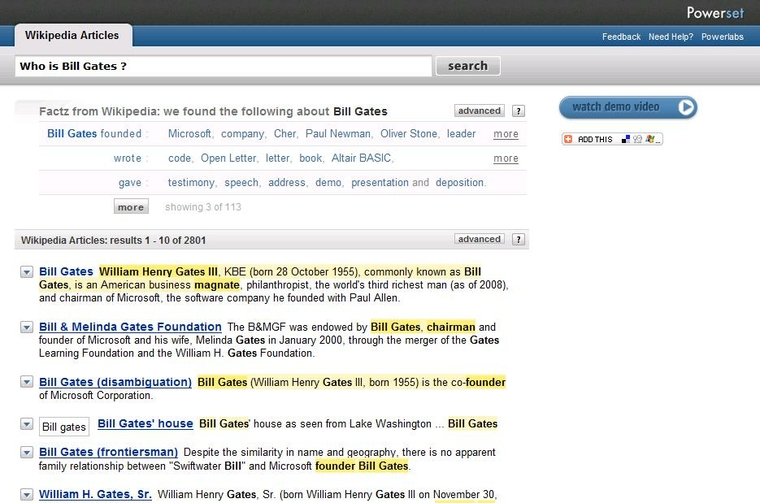
Task: Open the Bill Gates article title
Action: (66, 272)
